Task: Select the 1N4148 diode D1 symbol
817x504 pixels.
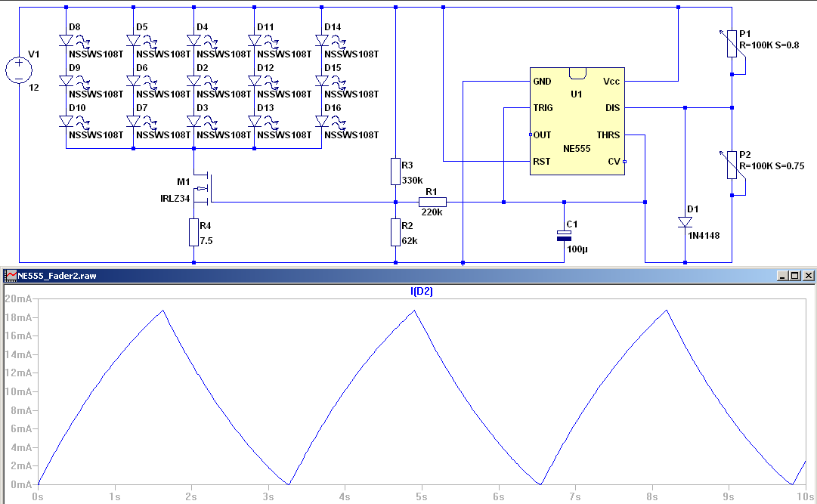Action: coord(685,221)
